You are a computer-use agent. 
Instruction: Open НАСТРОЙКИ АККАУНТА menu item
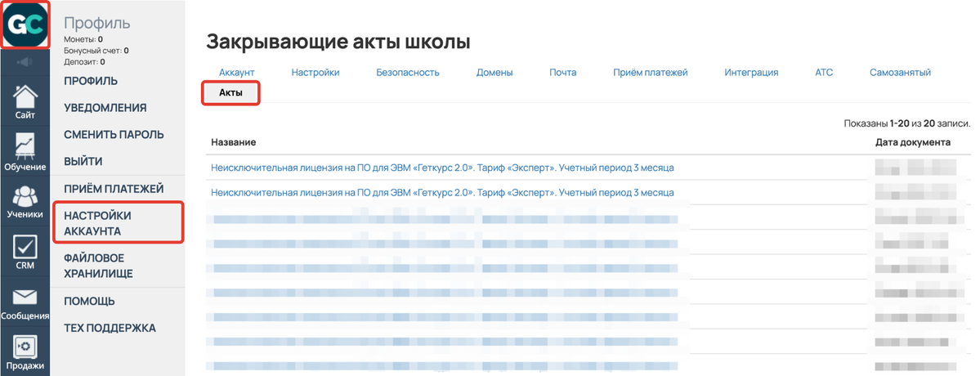(x=97, y=224)
